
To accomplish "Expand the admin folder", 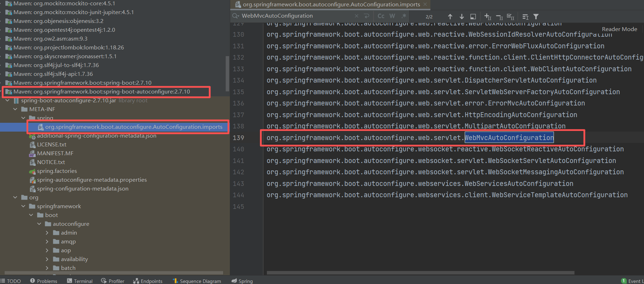I will coord(47,233).
